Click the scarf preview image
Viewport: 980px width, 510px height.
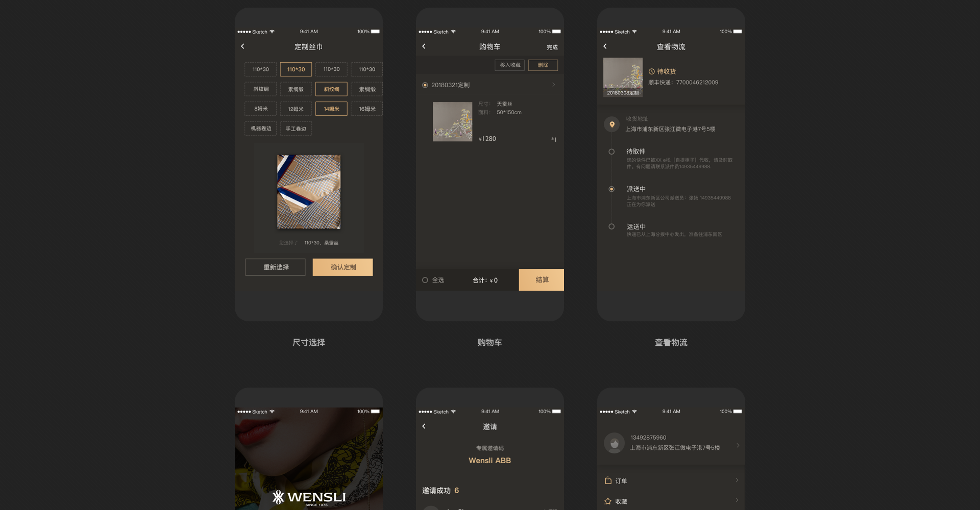tap(309, 192)
